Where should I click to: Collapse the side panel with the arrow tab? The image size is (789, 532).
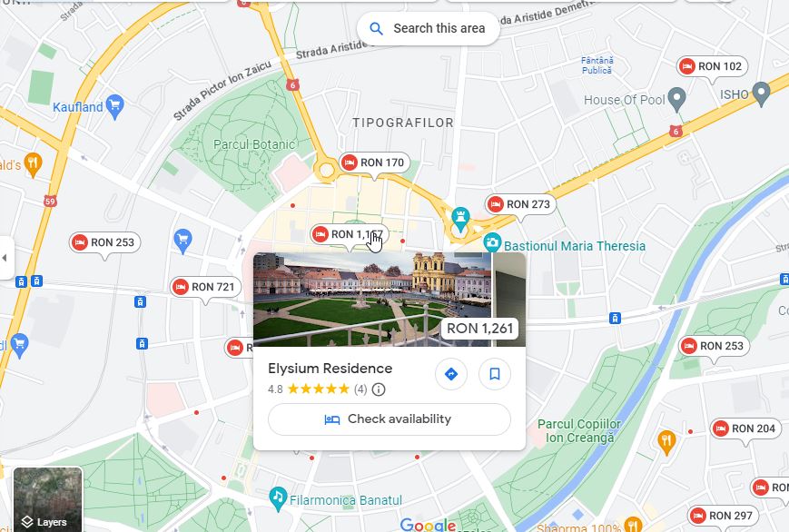tap(6, 258)
